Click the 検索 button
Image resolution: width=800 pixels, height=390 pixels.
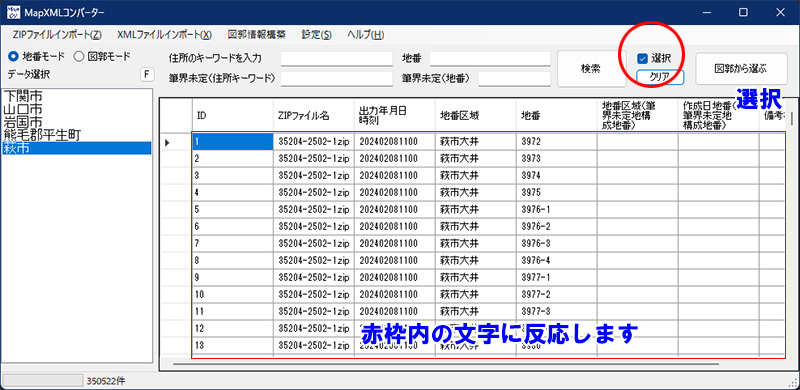590,68
